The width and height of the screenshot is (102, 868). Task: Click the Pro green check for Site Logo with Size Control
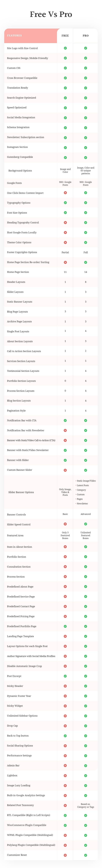(x=86, y=48)
